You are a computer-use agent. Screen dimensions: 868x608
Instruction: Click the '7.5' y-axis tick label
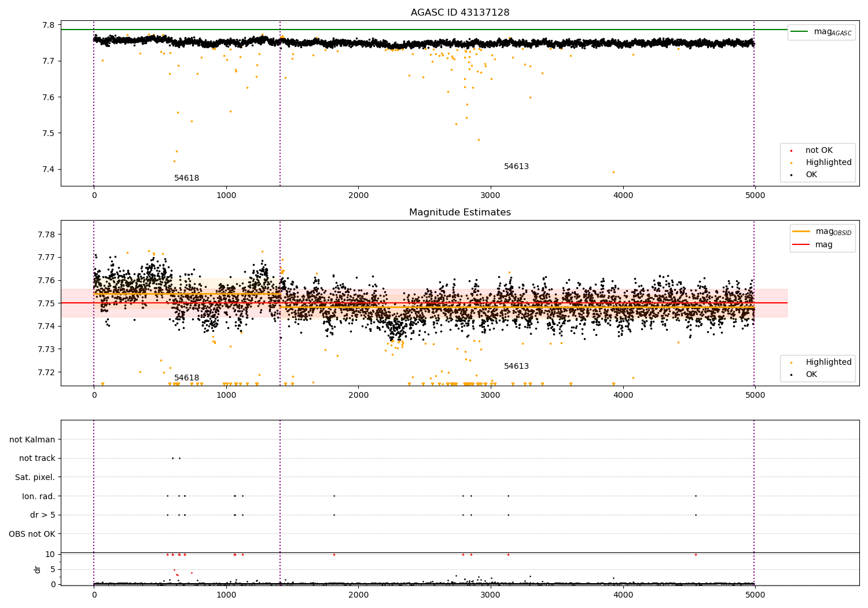49,133
